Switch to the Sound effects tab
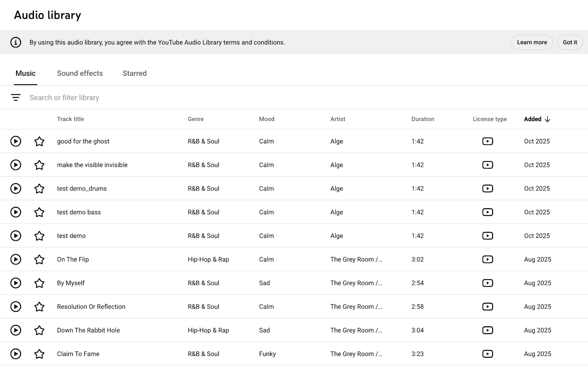This screenshot has height=367, width=588. [x=80, y=73]
